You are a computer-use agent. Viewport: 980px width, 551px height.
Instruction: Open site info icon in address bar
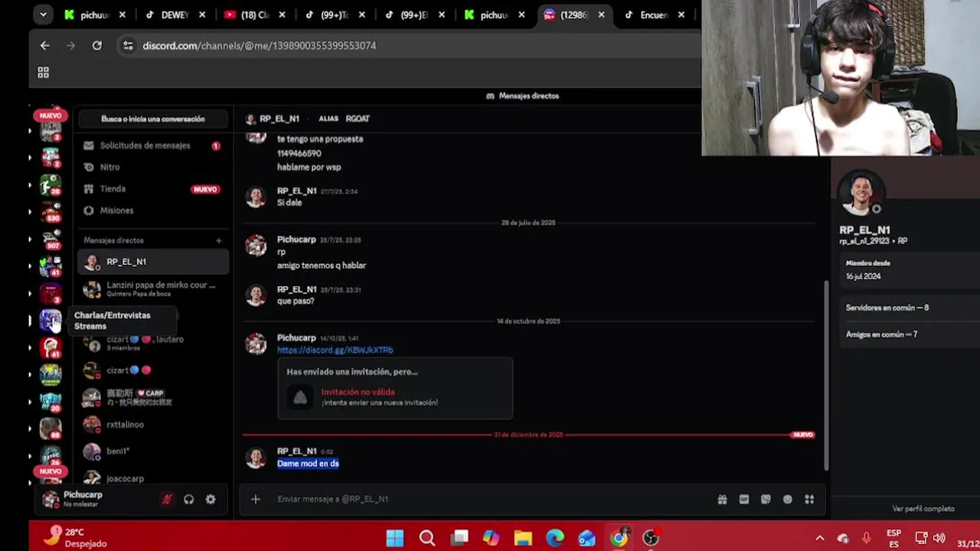(x=128, y=46)
